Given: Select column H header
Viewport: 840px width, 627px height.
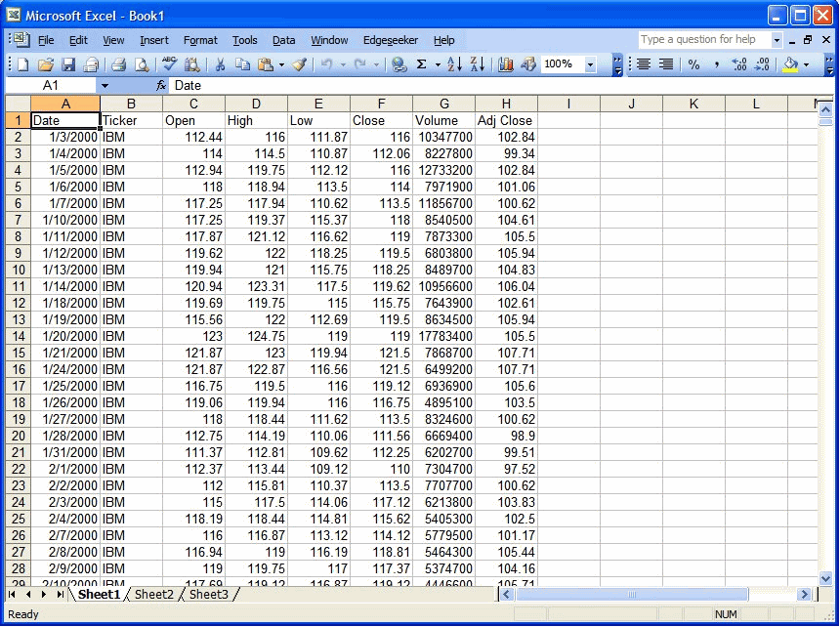Looking at the screenshot, I should click(506, 104).
